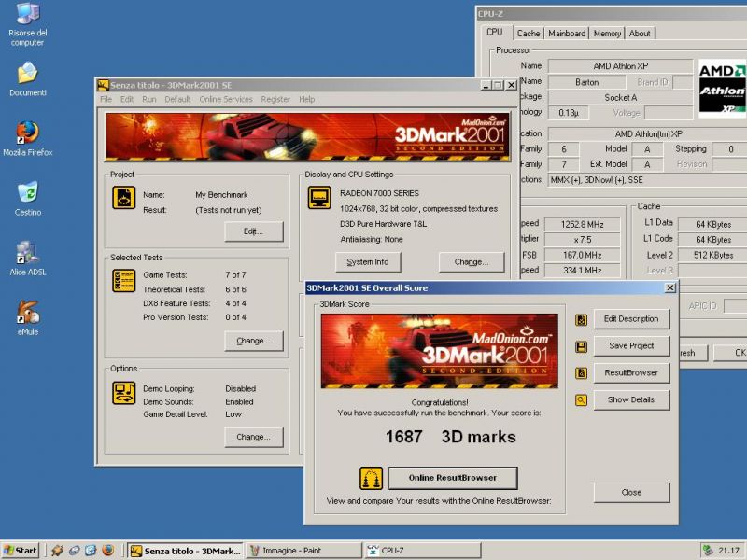Click Change... in Display and CPU Settings

(472, 262)
